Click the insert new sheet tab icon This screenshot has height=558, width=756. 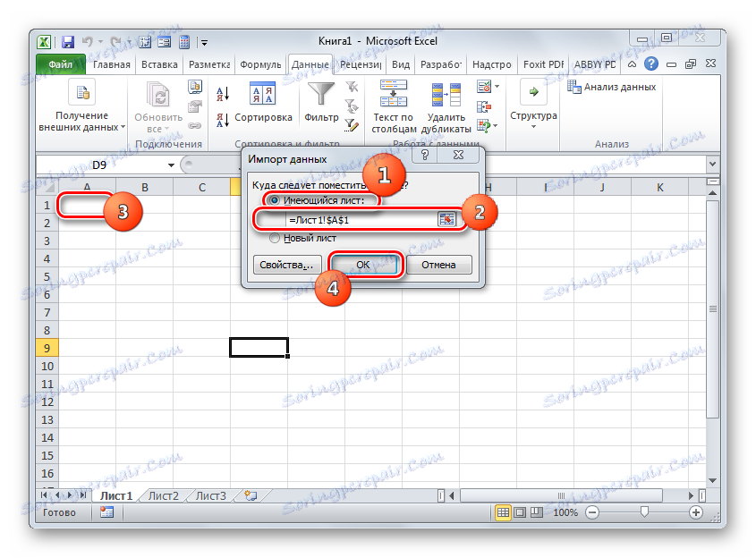coord(251,495)
